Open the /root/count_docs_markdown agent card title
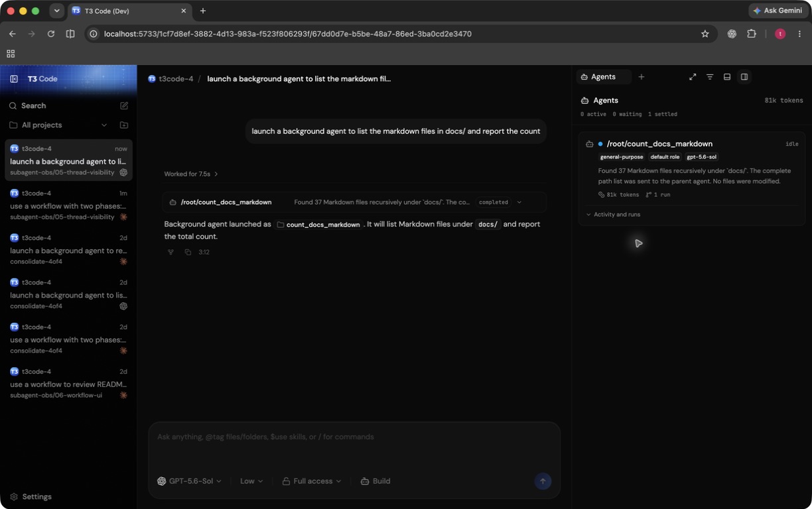This screenshot has height=509, width=812. (659, 144)
